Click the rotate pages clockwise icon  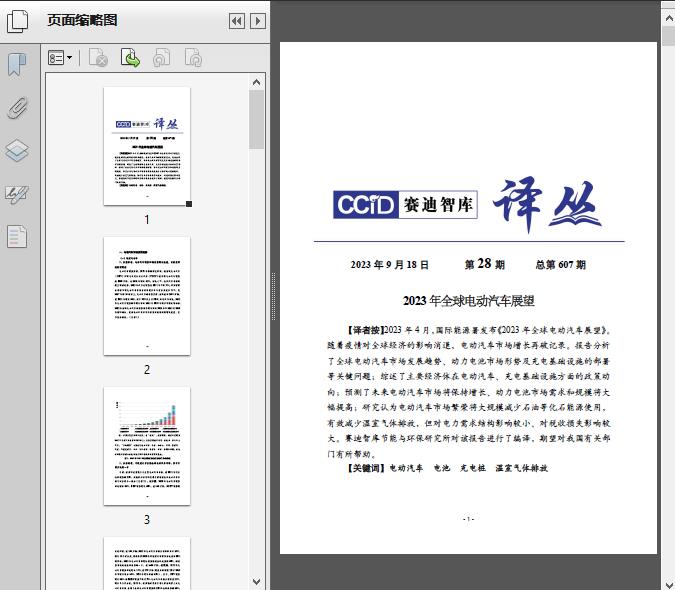tap(193, 58)
